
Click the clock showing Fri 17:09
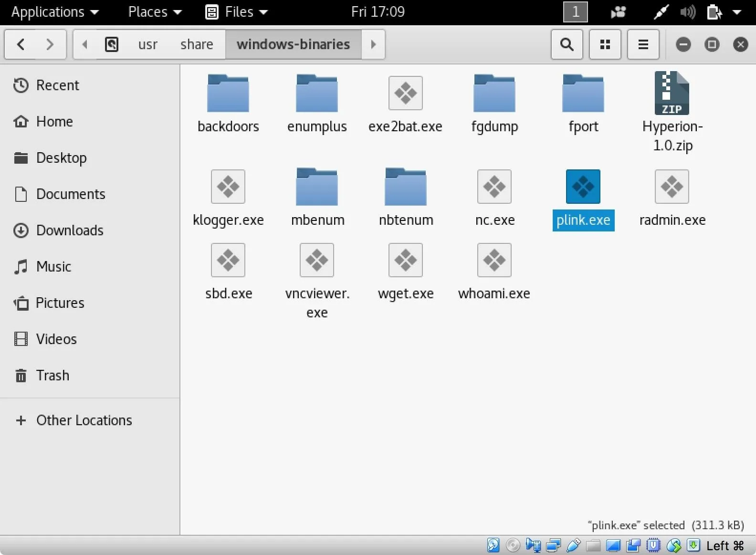378,12
